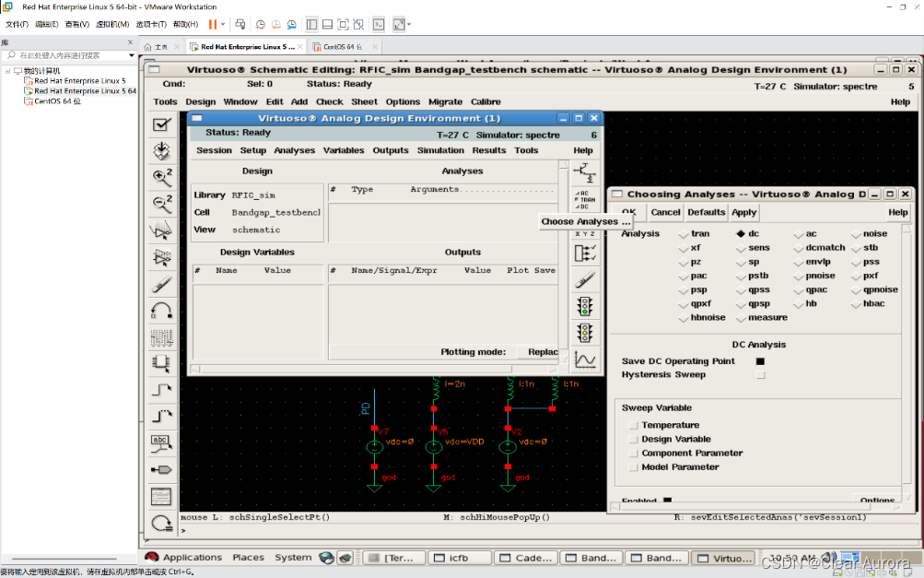Viewport: 924px width, 578px height.
Task: Click the Choose Design transistor icon in ADE
Action: [x=585, y=172]
